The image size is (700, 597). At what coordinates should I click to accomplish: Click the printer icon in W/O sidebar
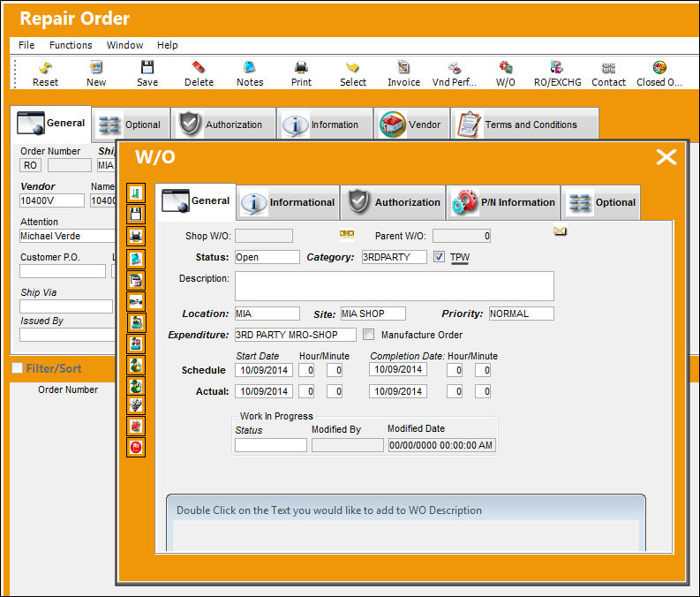[x=136, y=235]
